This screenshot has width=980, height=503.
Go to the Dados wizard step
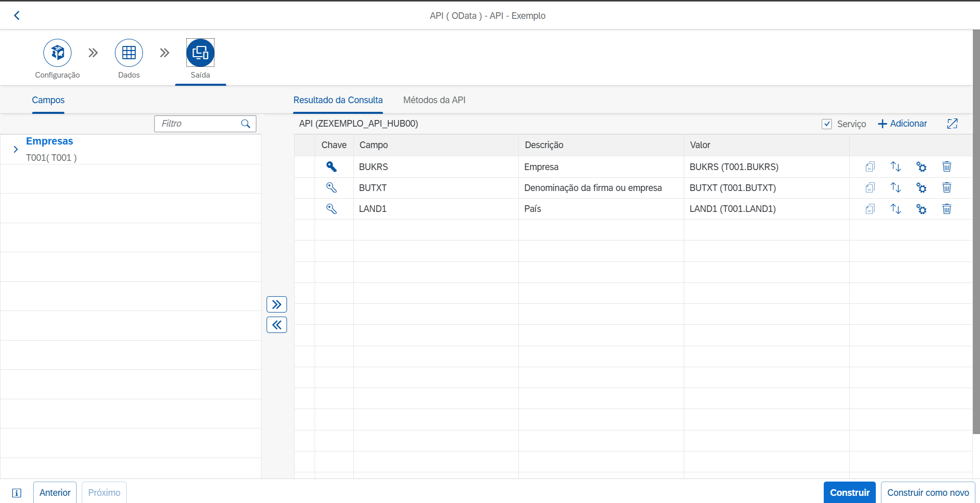[x=129, y=53]
